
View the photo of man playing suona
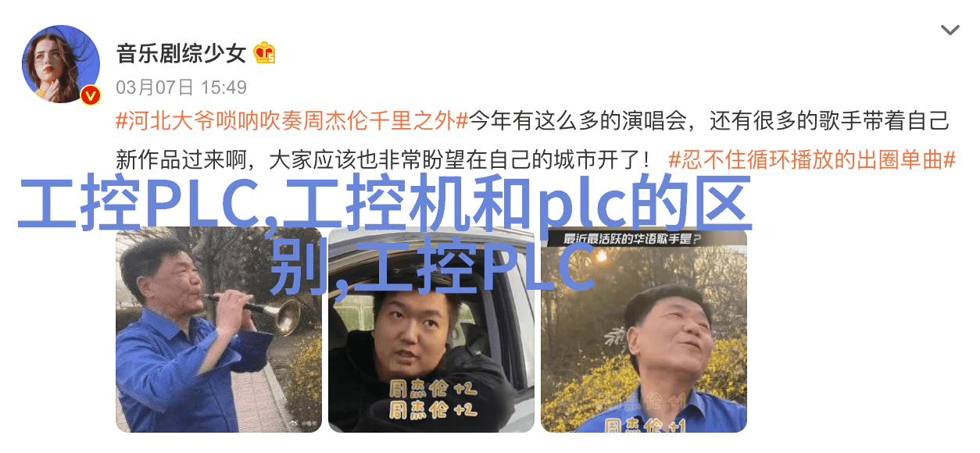point(219,330)
